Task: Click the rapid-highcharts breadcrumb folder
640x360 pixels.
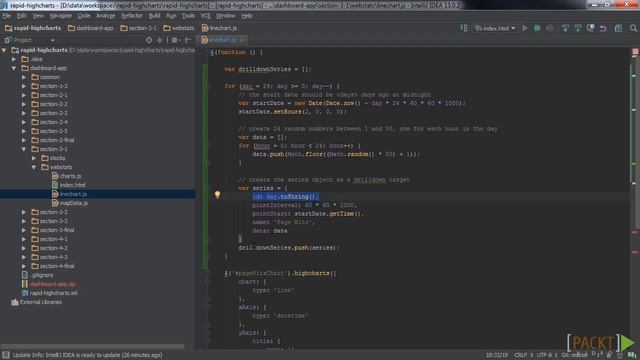Action: (x=33, y=28)
